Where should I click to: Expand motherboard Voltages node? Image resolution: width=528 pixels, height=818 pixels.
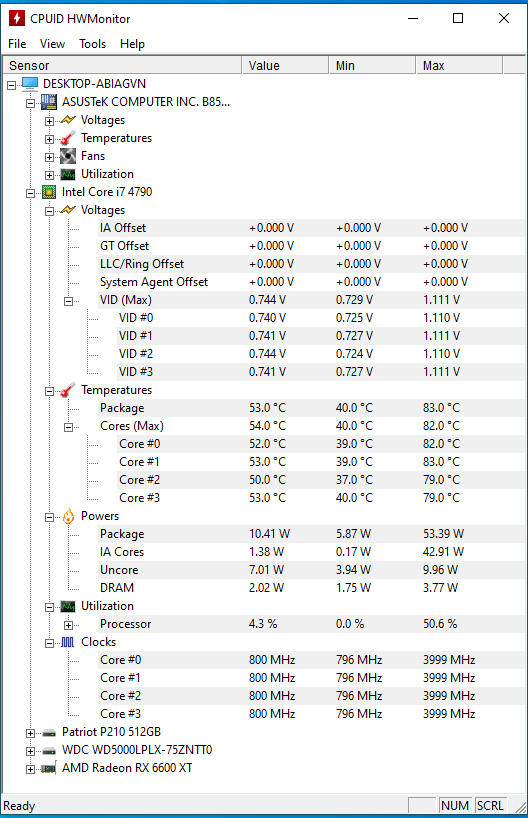[x=49, y=122]
